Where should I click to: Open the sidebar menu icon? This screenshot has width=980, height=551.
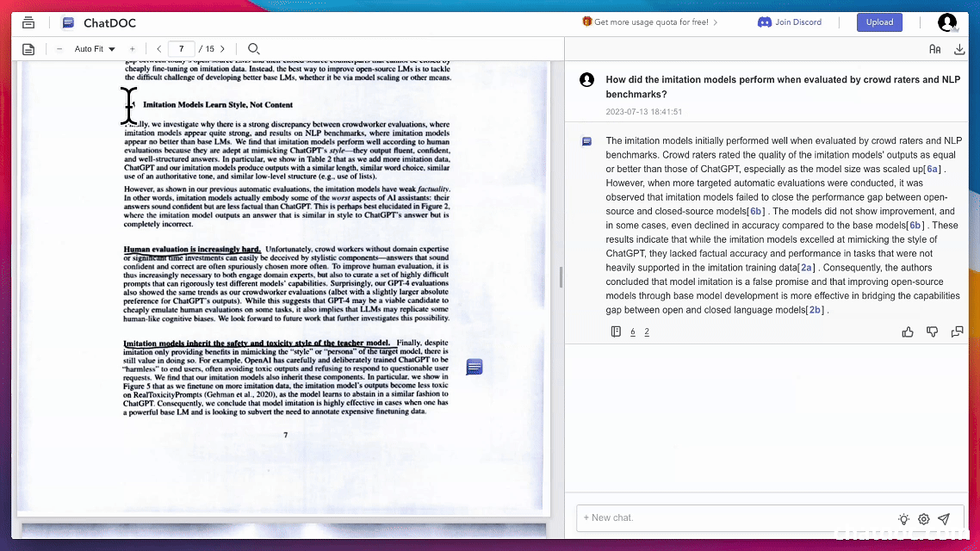point(28,22)
